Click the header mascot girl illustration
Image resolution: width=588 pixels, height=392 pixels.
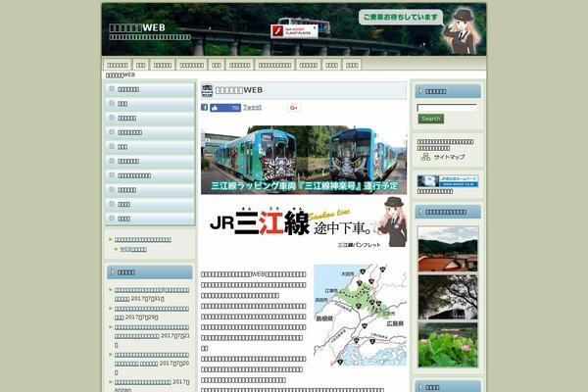tap(462, 31)
